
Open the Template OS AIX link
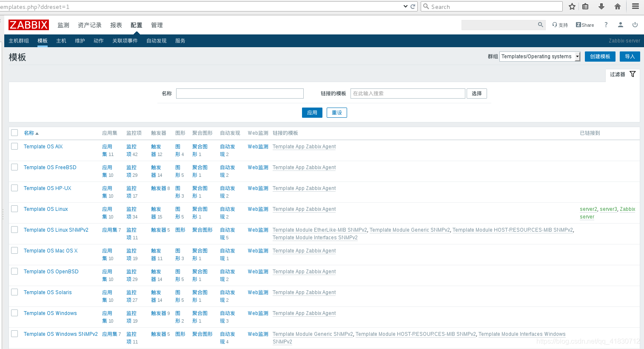(x=43, y=147)
